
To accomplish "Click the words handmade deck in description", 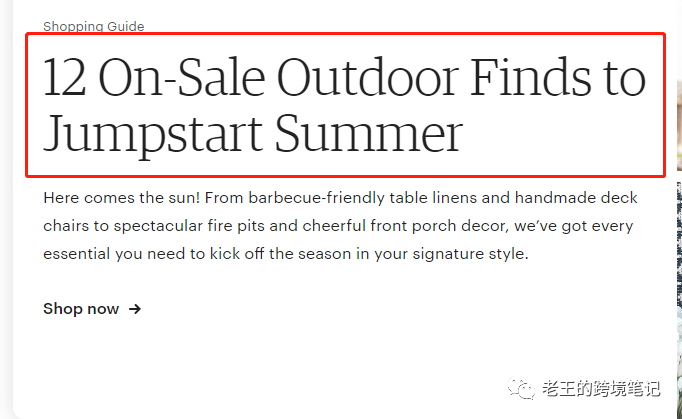I will click(576, 198).
